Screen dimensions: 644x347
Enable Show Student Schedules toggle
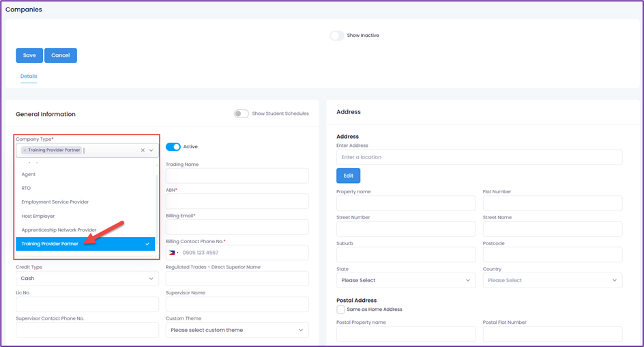tap(241, 113)
